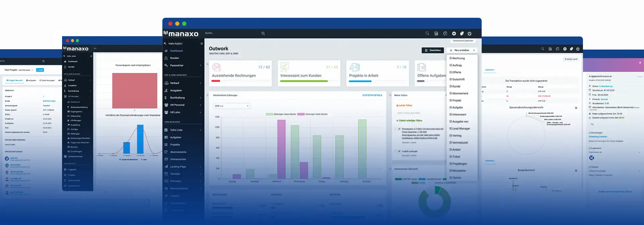
Task: Click Offene Aufgaben card icon
Action: click(x=422, y=67)
